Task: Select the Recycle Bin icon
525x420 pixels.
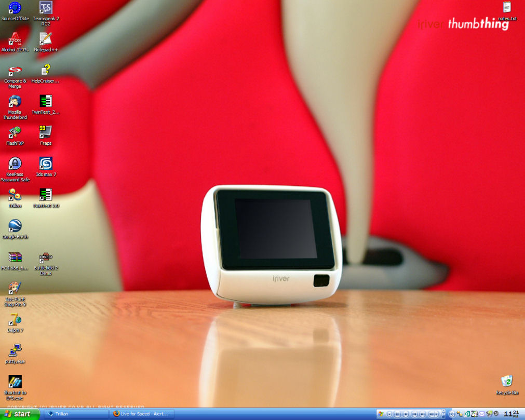Action: pos(507,385)
